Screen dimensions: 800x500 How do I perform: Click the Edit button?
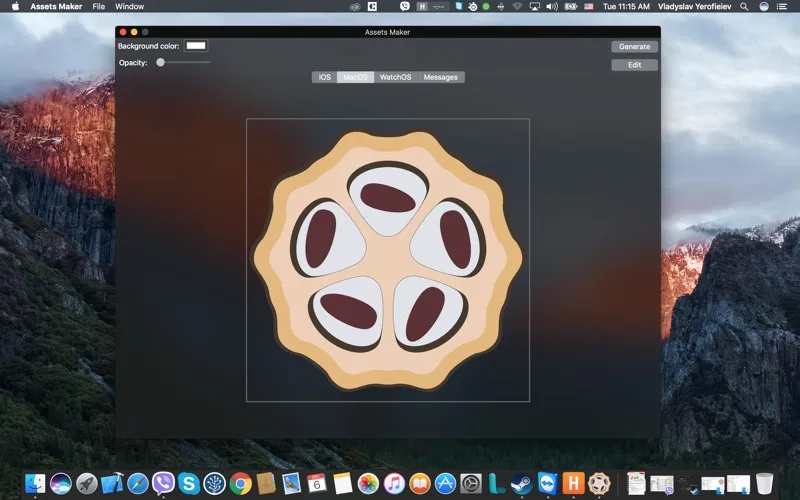(x=634, y=65)
